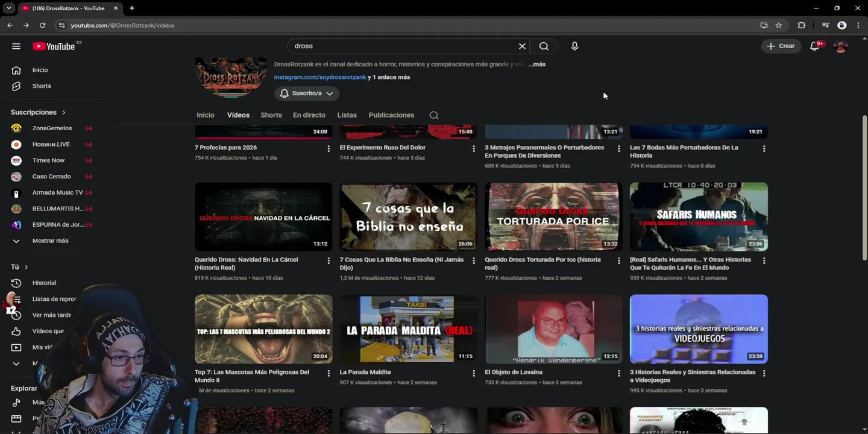Open options for La Parada Maldita
The height and width of the screenshot is (434, 868).
point(474,373)
